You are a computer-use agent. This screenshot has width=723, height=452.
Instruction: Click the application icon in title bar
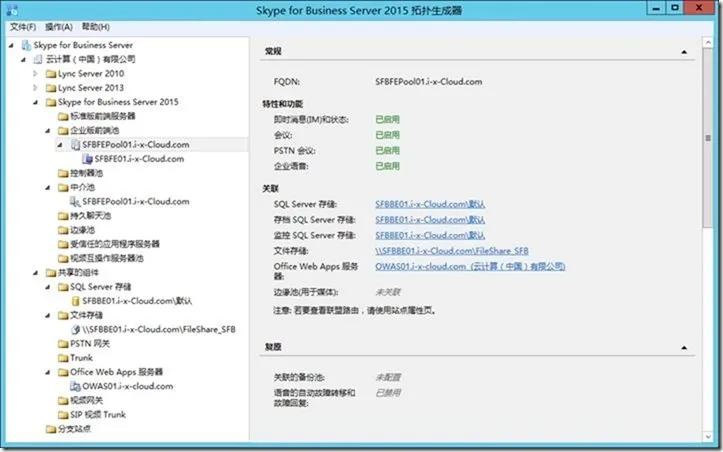12,10
